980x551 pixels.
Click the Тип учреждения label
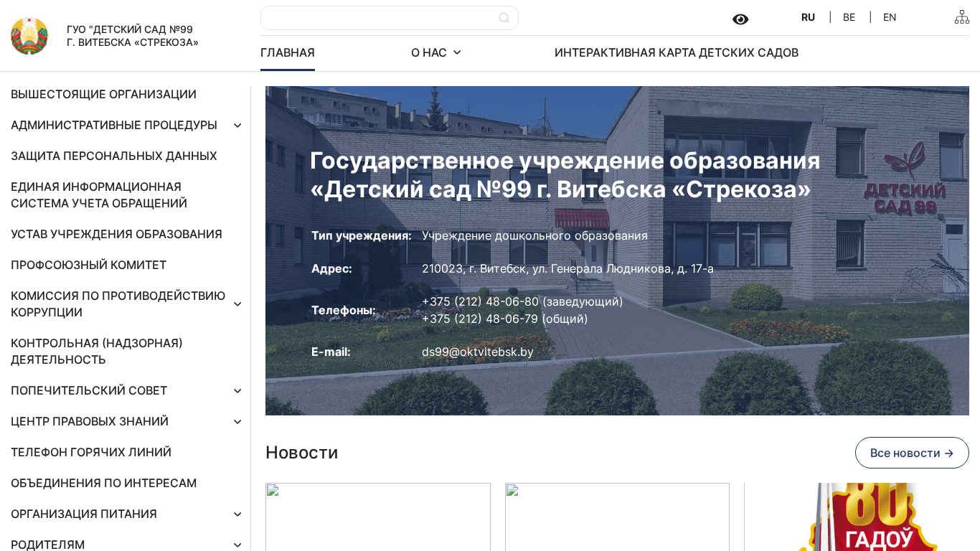(362, 235)
